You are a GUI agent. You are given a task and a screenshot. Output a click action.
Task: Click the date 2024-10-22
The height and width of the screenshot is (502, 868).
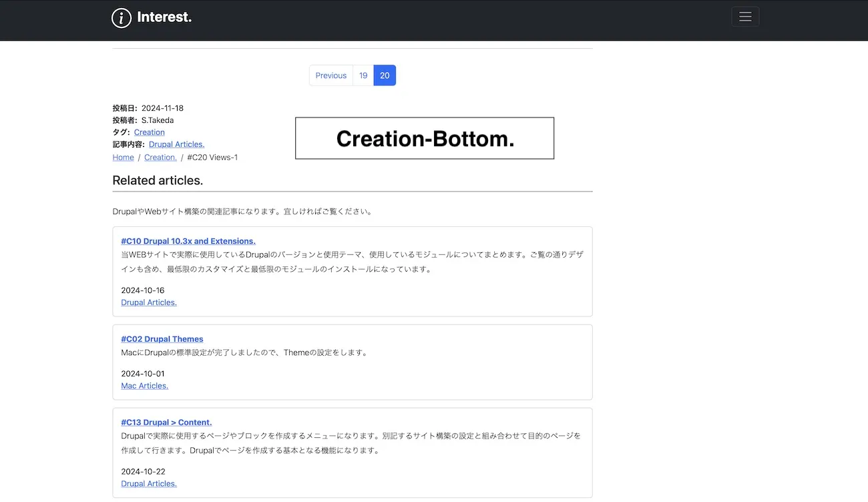point(143,472)
